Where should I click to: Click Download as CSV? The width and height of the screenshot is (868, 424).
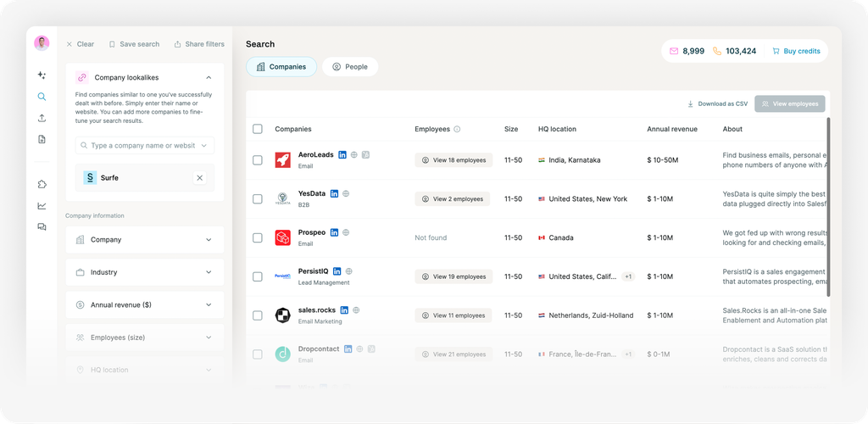point(717,103)
